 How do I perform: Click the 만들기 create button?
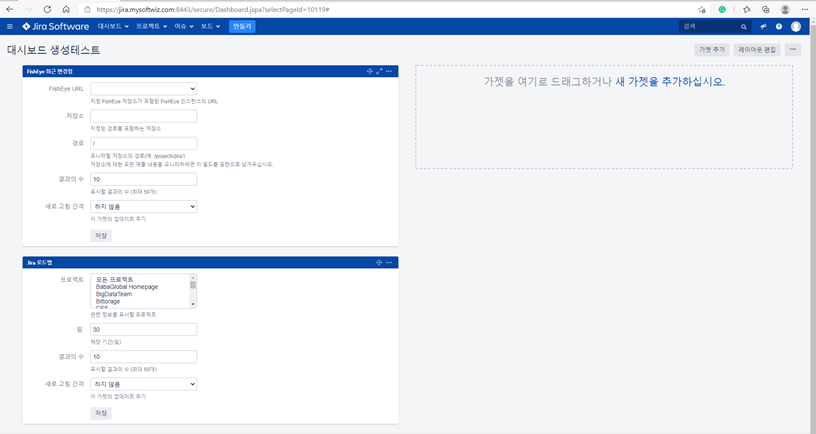coord(242,26)
